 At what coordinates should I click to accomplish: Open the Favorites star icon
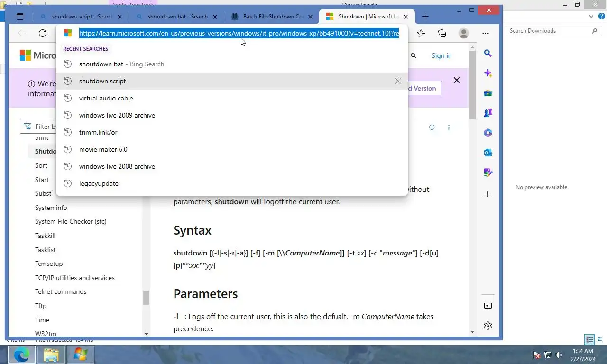click(x=421, y=33)
